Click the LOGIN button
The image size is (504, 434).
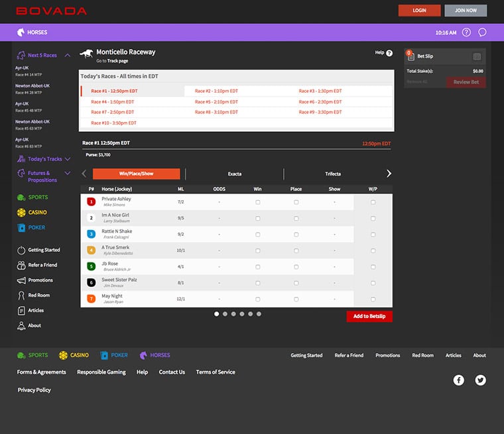420,11
